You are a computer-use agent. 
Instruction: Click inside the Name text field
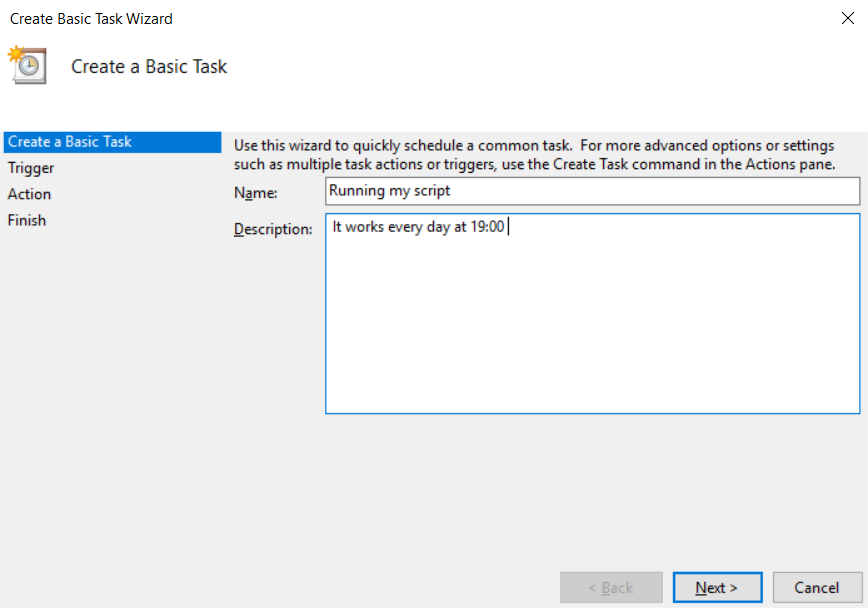[590, 191]
